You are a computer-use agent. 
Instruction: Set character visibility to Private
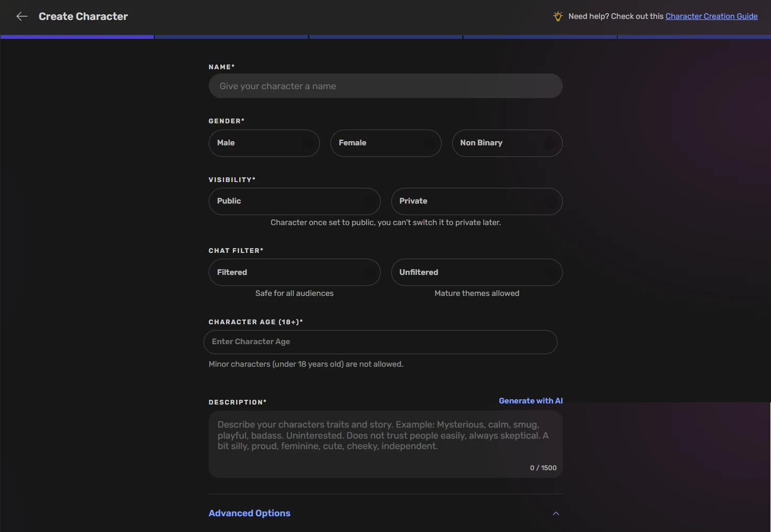[476, 201]
